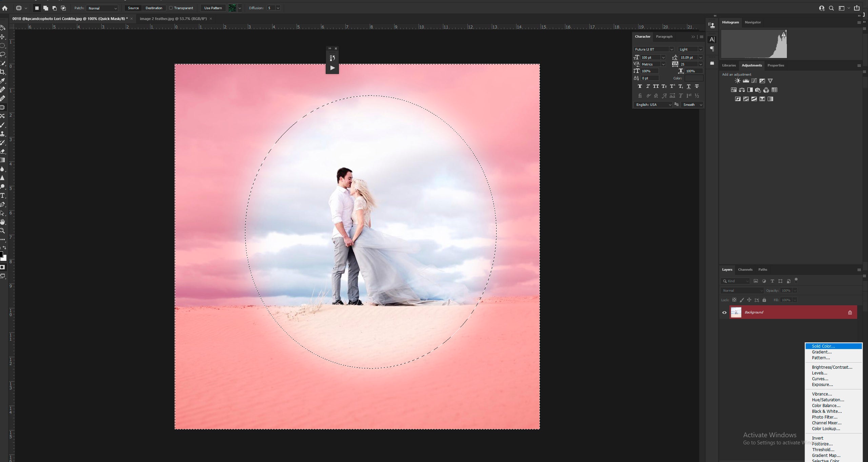Open the Patch mode Normal dropdown
Viewport: 868px width, 462px height.
[x=102, y=8]
